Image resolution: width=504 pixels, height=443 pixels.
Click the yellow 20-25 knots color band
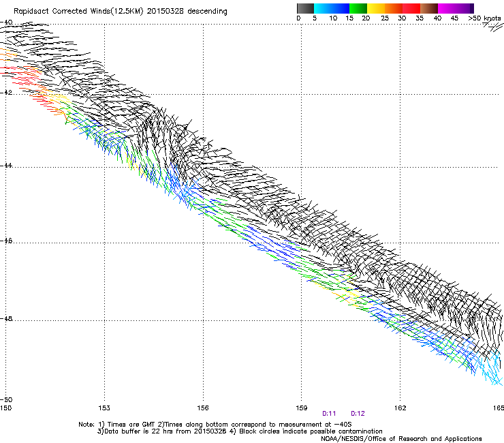(376, 8)
